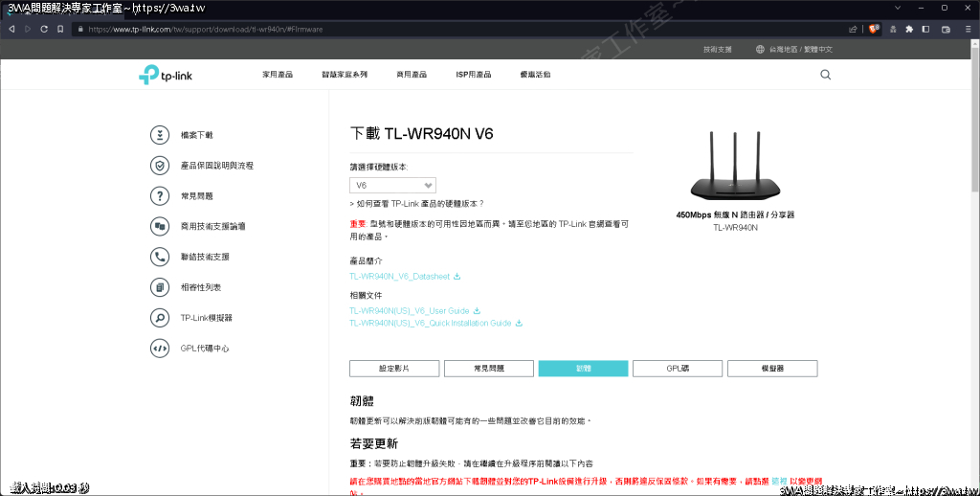Open TL-WR940N(US)_V6_Quick Installation Guide link
The height and width of the screenshot is (496, 980).
tap(431, 324)
